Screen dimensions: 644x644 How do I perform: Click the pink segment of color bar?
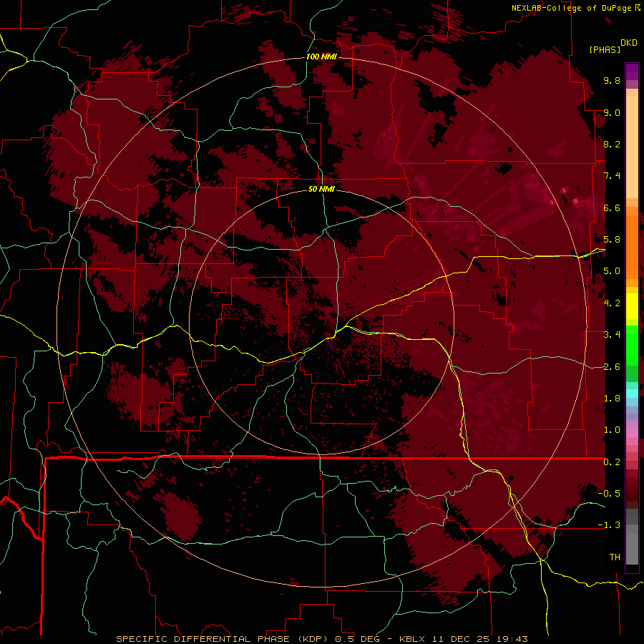click(632, 434)
